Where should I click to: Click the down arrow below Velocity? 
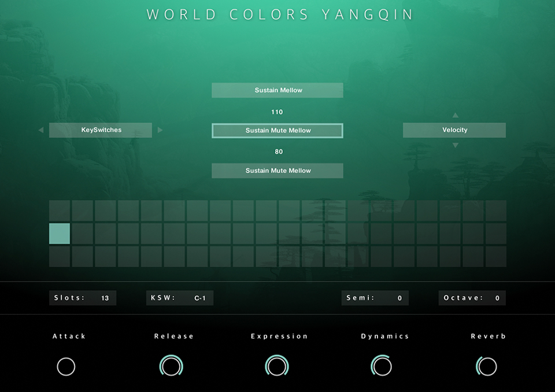click(x=455, y=145)
